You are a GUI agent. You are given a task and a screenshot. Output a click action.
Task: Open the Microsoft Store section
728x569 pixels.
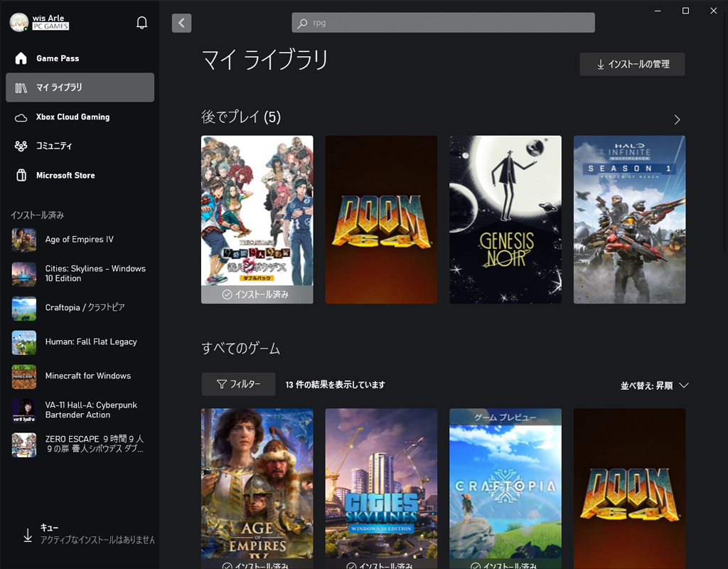[x=65, y=175]
